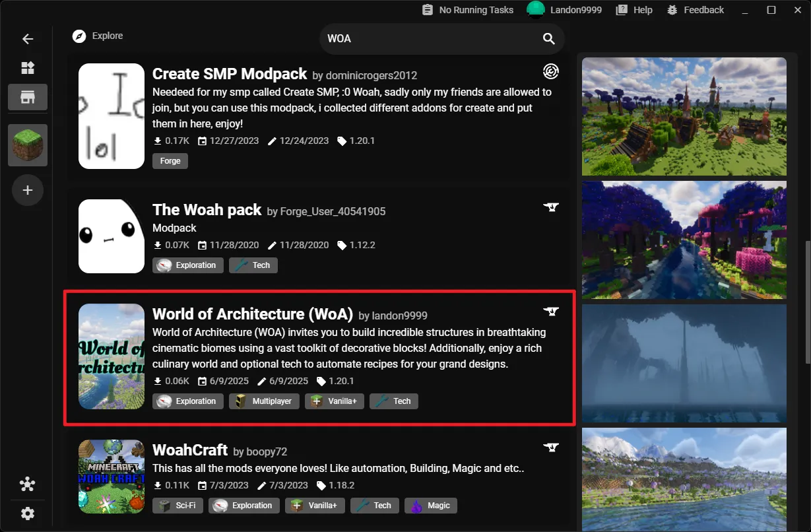This screenshot has height=532, width=811.
Task: Select Multiplayer tag on World of Architecture
Action: [x=264, y=401]
